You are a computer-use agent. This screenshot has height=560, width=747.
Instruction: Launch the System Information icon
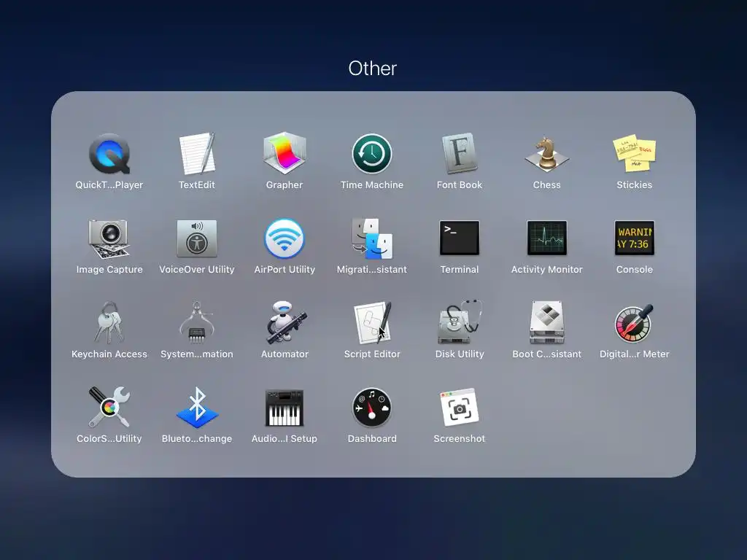click(x=197, y=322)
